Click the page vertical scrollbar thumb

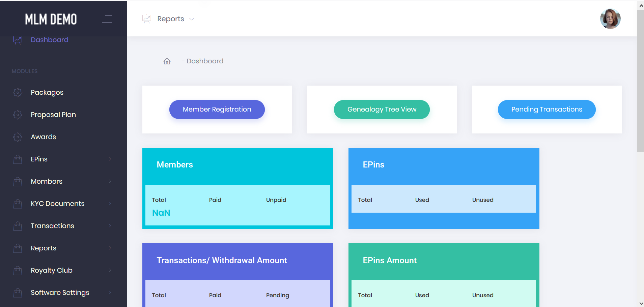coord(640,81)
